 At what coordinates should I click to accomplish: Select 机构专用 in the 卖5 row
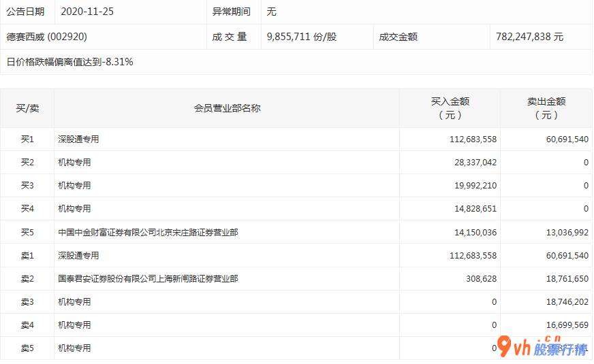tap(74, 348)
